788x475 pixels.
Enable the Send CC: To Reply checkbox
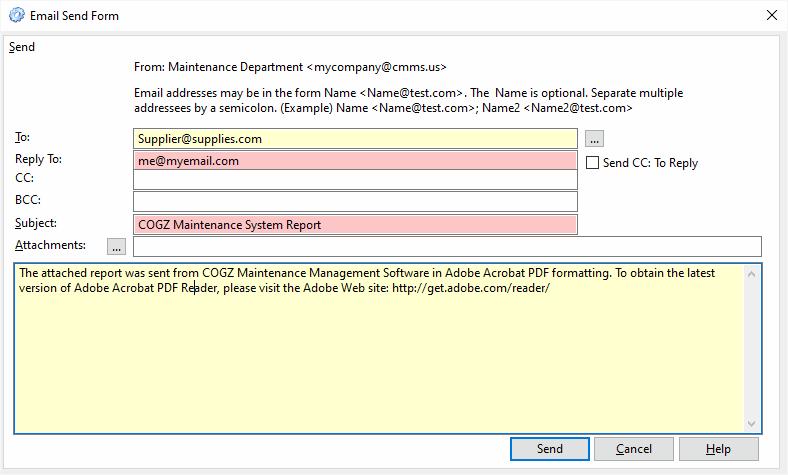pyautogui.click(x=593, y=163)
